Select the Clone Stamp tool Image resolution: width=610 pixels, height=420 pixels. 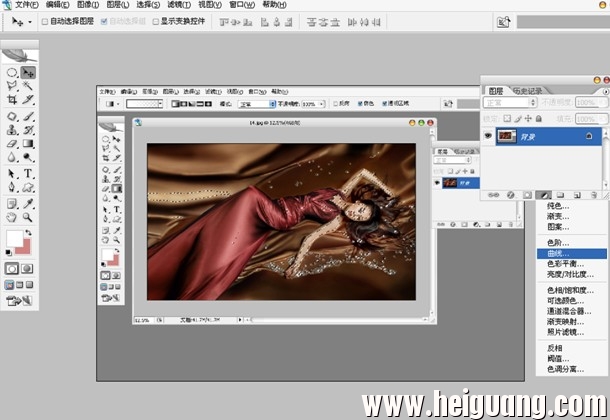12,130
